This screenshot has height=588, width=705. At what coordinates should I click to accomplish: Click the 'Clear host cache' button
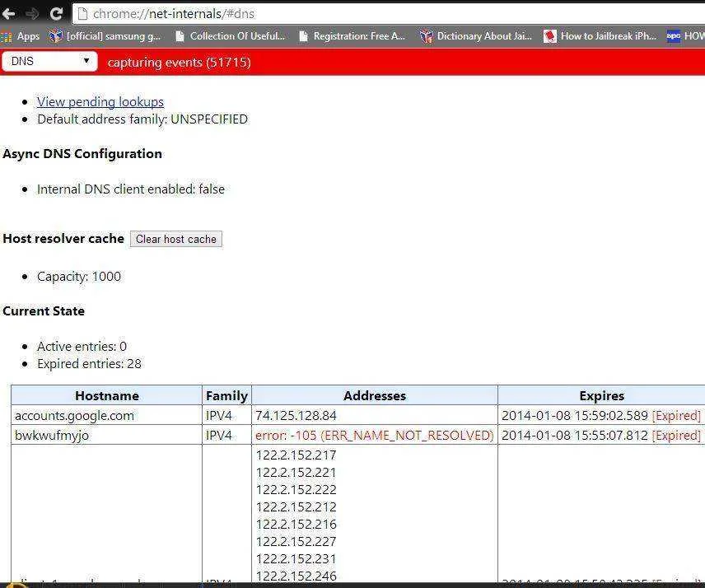point(175,239)
